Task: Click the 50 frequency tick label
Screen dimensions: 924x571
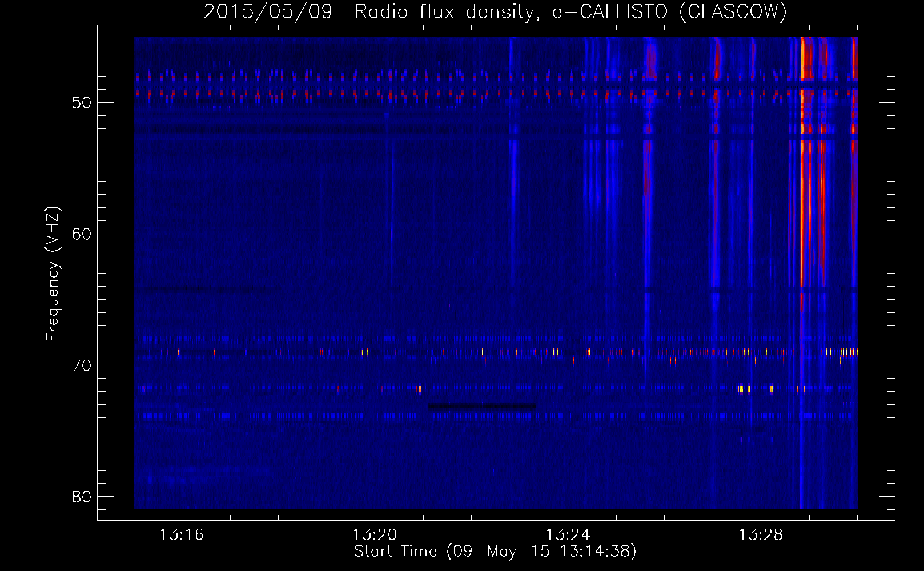Action: point(82,103)
